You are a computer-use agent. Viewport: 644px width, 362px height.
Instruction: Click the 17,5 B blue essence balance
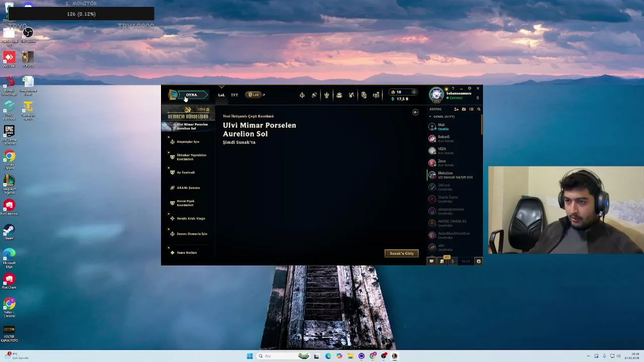[x=400, y=99]
